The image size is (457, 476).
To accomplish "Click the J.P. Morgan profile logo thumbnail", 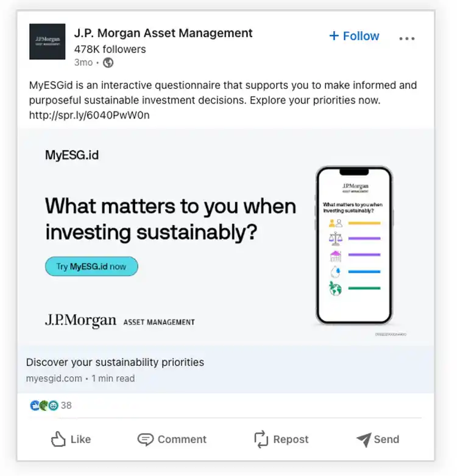I will (x=47, y=41).
